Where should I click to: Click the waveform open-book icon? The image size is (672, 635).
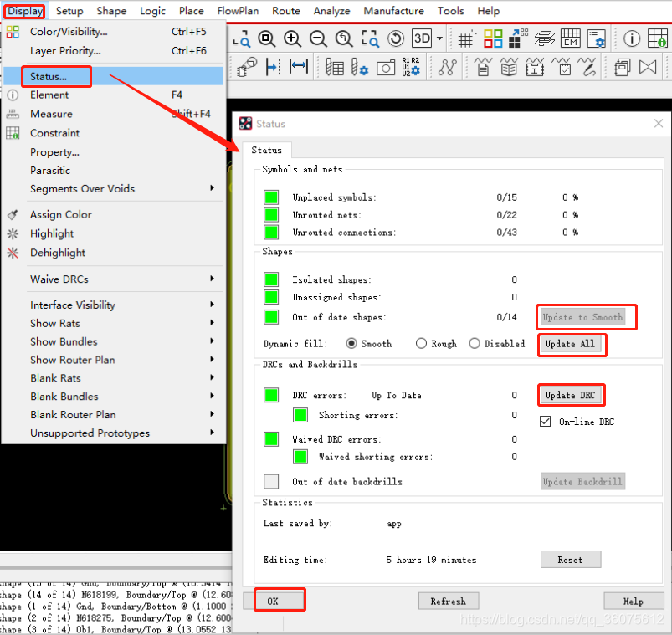click(509, 67)
